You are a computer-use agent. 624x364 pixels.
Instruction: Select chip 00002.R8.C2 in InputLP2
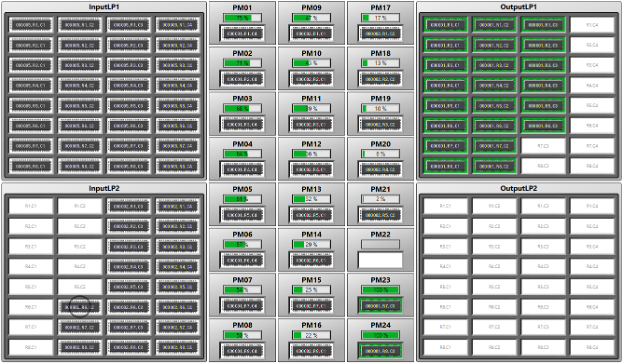coord(80,348)
